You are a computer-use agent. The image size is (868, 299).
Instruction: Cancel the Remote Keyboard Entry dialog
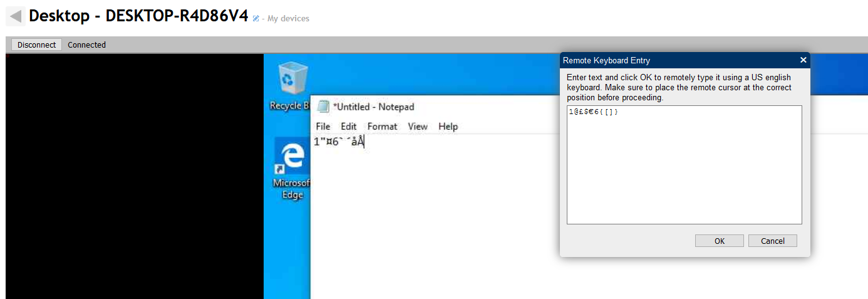pos(772,241)
